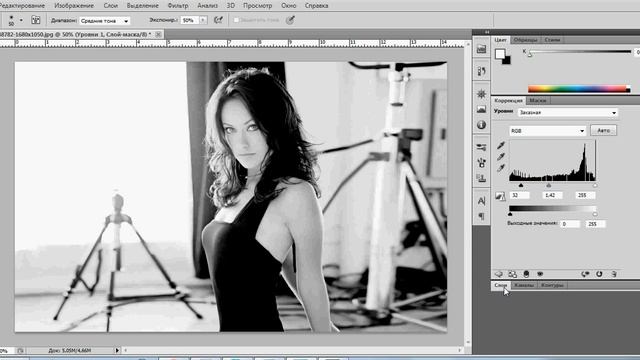
Task: Open the RGB channel dropdown
Action: pyautogui.click(x=548, y=131)
